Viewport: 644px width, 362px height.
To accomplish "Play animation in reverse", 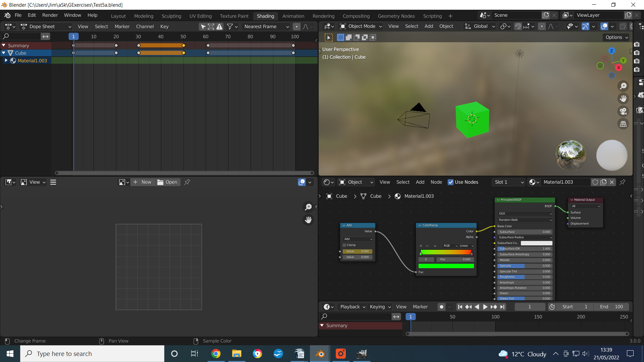I will [477, 307].
